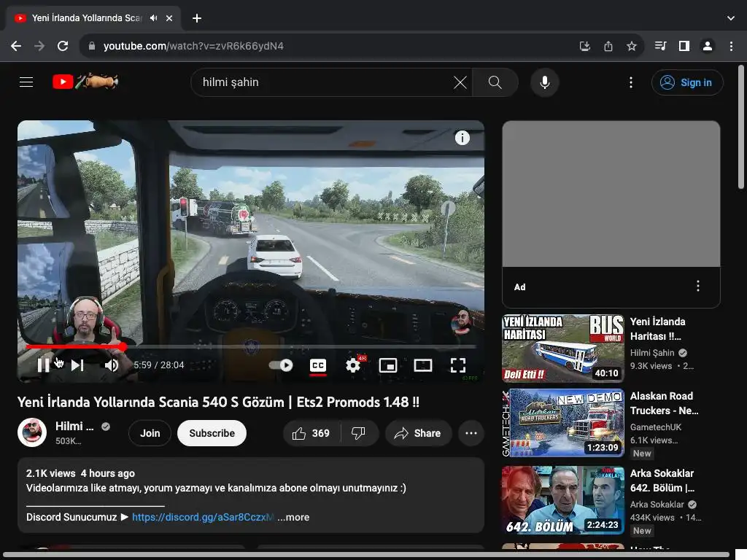Image resolution: width=747 pixels, height=560 pixels.
Task: Click the Sign in button
Action: 687,82
